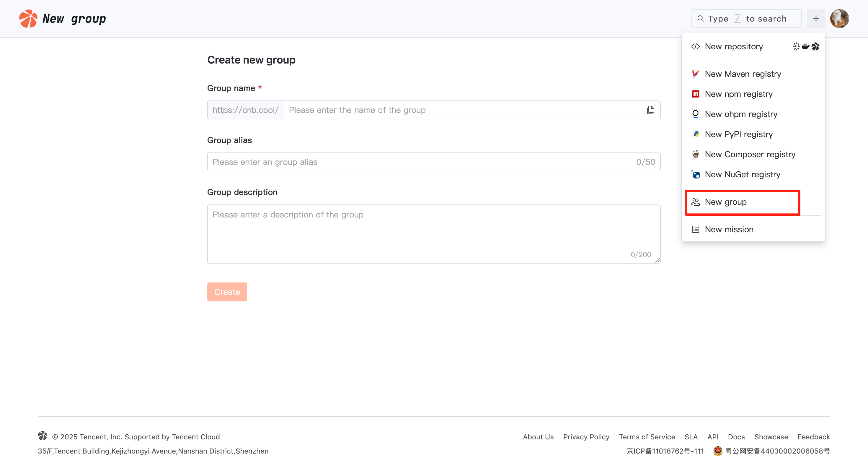Viewport: 868px width, 471px height.
Task: Click the Docker icon beside New repository
Action: 805,46
